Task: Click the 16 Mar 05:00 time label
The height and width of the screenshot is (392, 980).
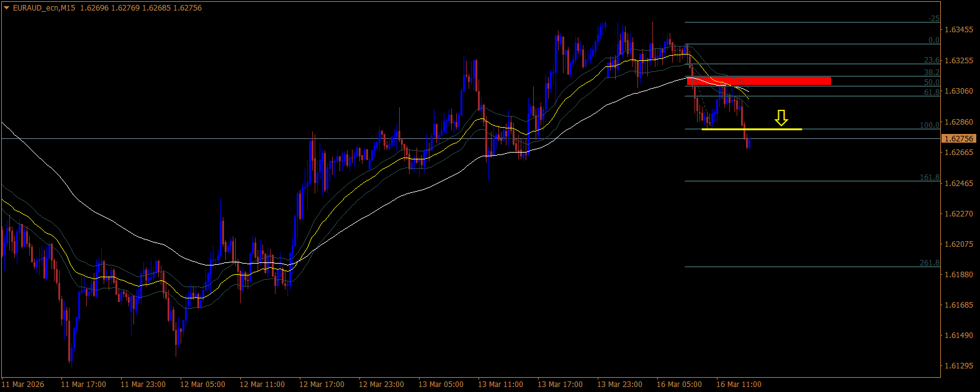Action: pyautogui.click(x=679, y=385)
